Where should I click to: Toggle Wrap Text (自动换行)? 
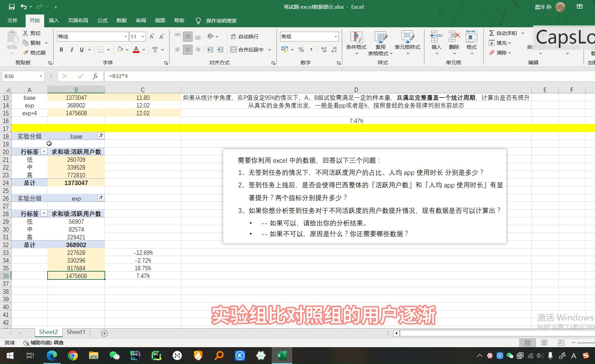(245, 36)
